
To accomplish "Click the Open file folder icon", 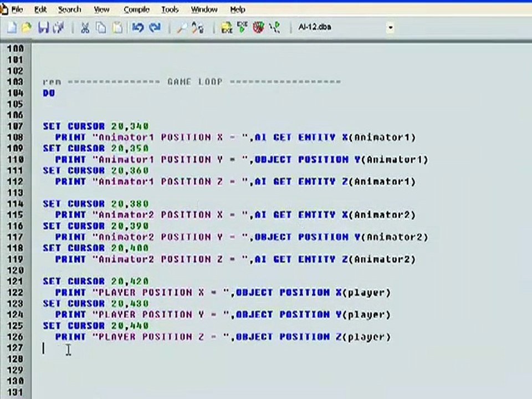I will click(x=27, y=28).
